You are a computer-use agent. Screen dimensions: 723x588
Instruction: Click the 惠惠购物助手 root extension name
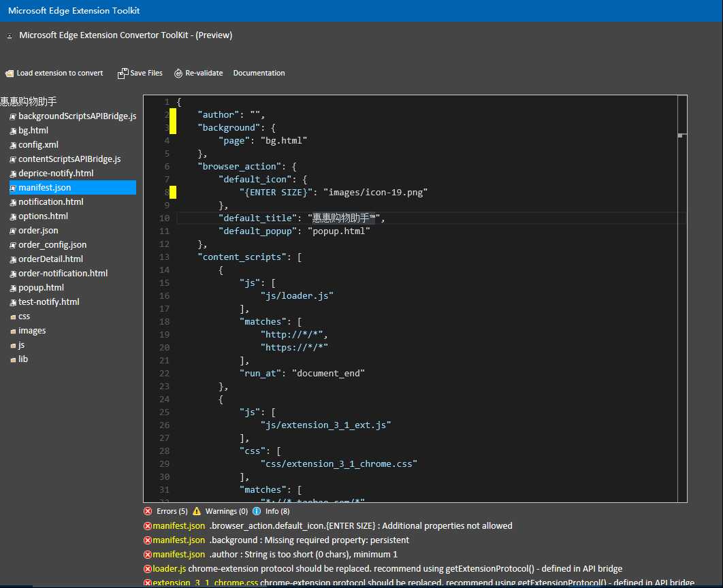click(28, 101)
